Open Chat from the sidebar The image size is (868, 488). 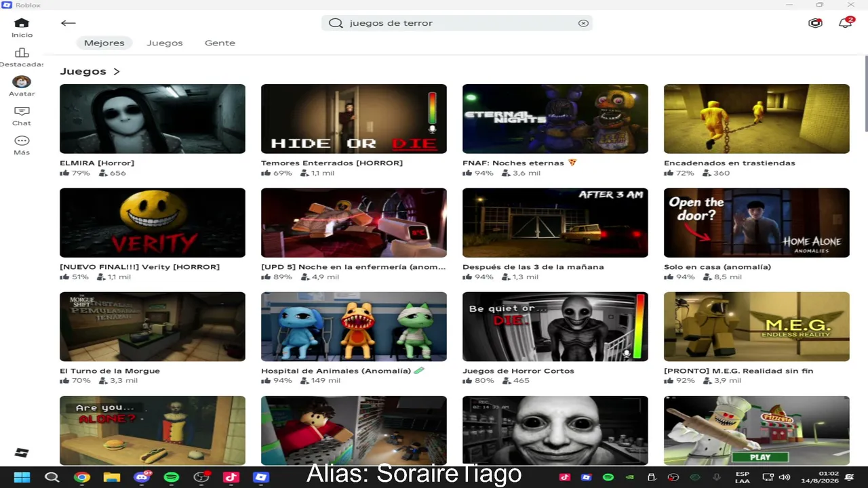tap(22, 116)
